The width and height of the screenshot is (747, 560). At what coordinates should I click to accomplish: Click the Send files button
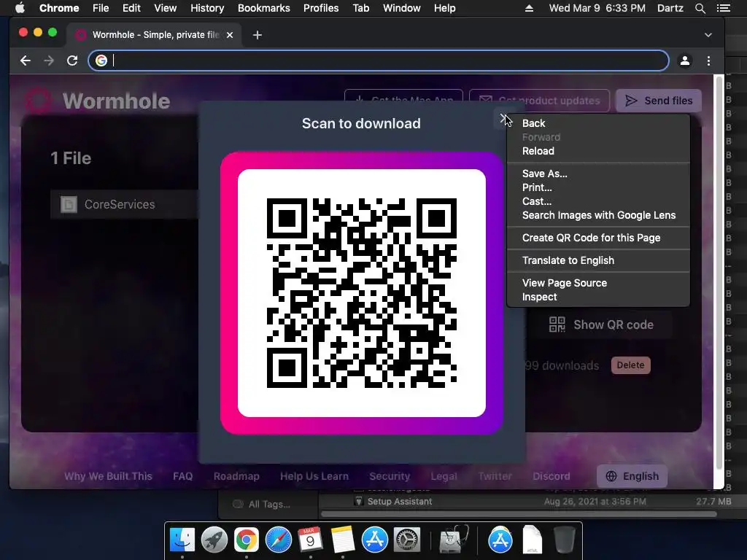(659, 101)
